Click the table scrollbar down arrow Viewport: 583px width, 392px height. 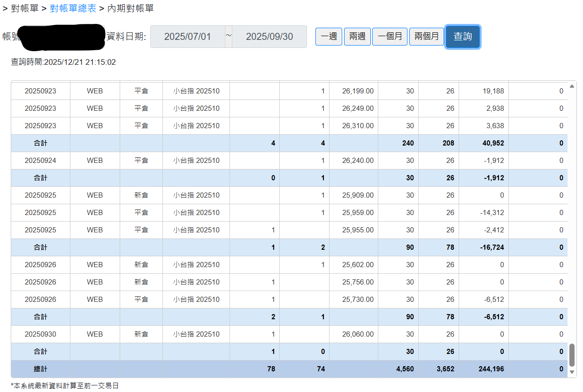(572, 372)
